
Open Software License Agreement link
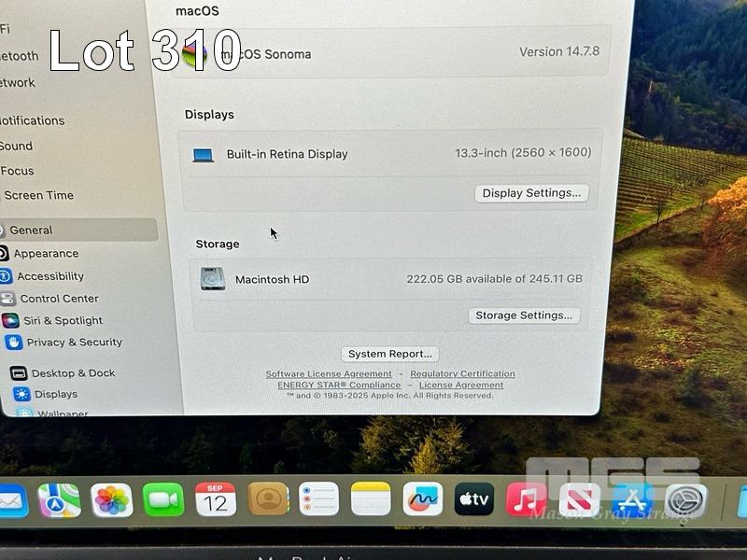329,374
